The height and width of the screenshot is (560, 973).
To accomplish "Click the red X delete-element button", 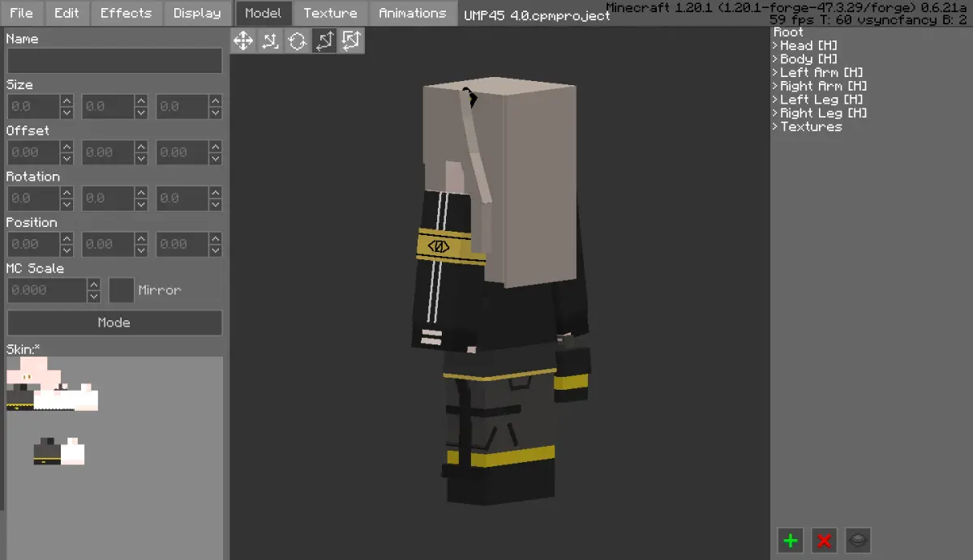I will click(825, 541).
